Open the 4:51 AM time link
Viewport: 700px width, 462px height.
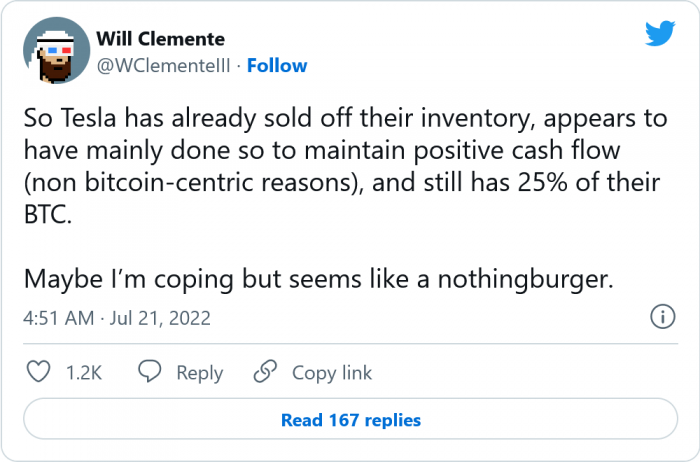point(56,319)
